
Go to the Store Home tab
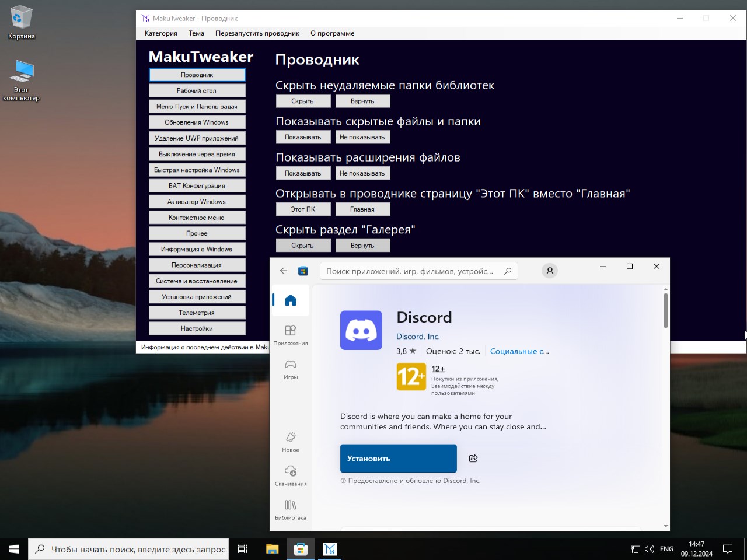click(291, 300)
